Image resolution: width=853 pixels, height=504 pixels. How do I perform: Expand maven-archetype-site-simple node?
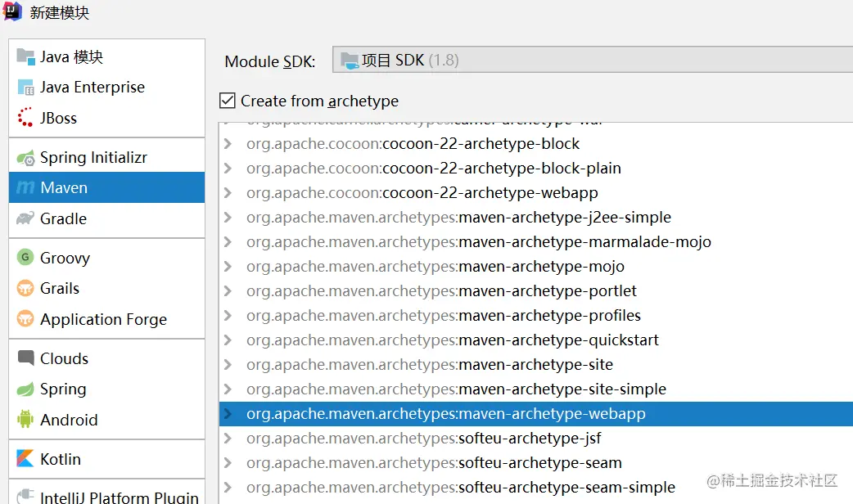point(228,389)
